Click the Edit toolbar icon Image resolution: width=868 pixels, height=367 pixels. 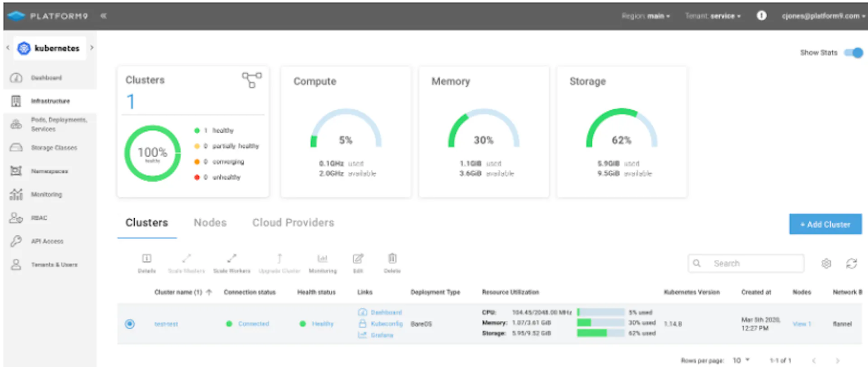click(358, 258)
